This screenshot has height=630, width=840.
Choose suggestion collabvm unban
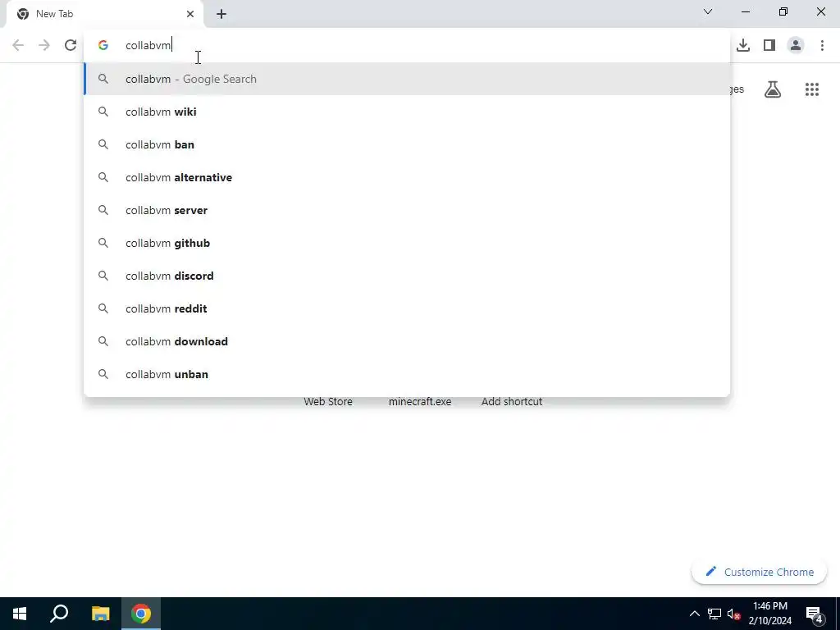(x=407, y=374)
